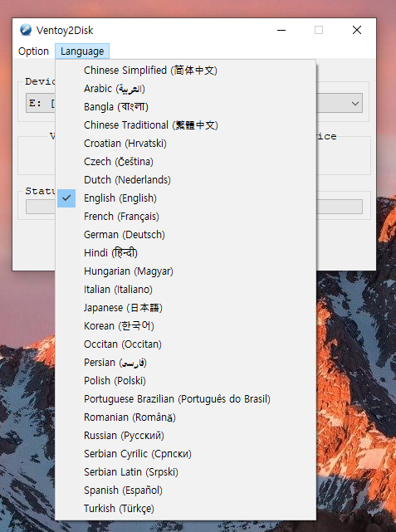Select Chinese Simplified language
The height and width of the screenshot is (532, 396).
point(186,71)
